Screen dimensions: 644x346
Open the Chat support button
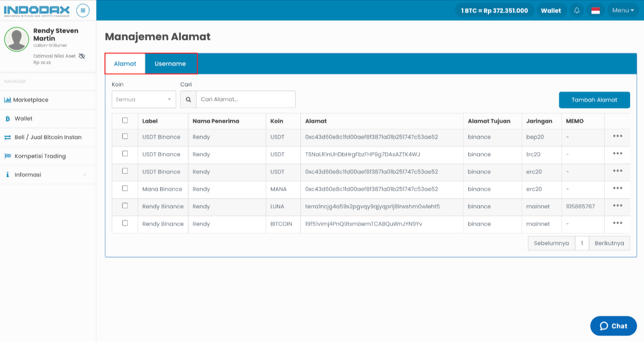[x=613, y=326]
